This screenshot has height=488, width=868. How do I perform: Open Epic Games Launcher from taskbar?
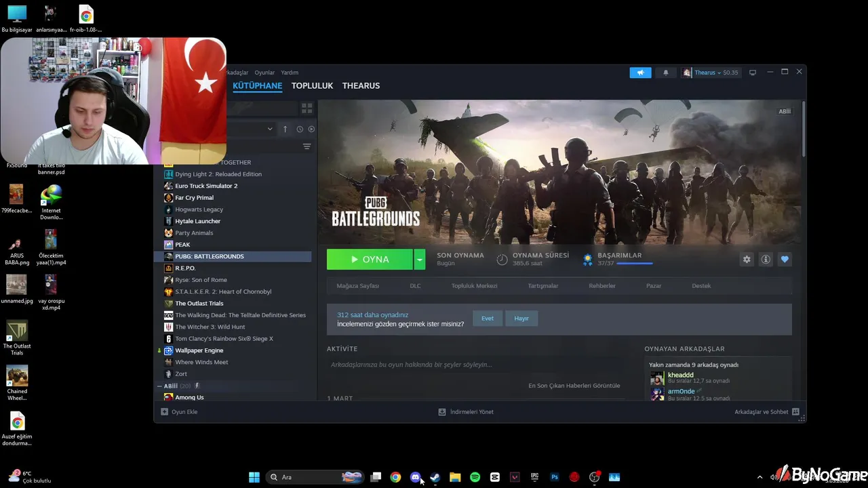pos(534,477)
